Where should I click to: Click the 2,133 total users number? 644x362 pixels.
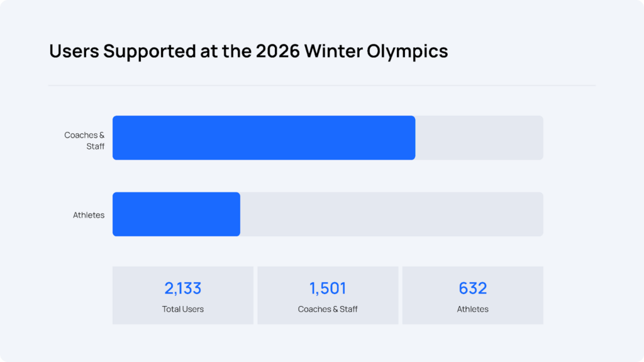(x=183, y=288)
